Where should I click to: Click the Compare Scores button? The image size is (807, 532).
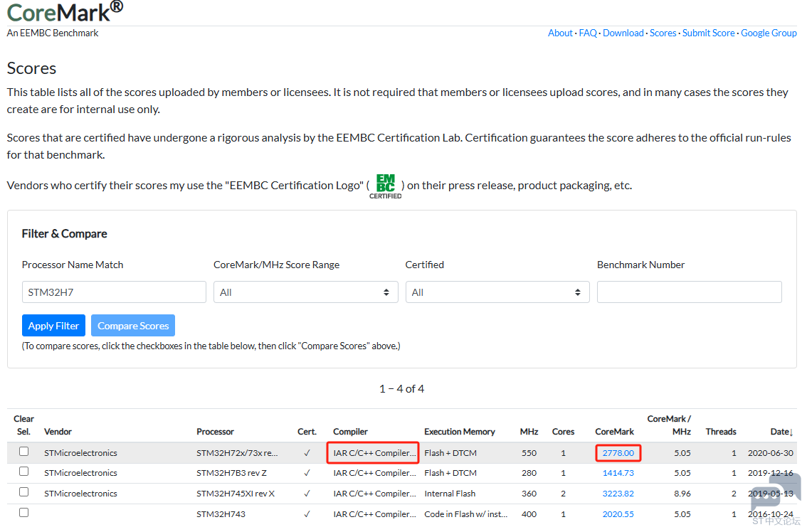(x=133, y=325)
